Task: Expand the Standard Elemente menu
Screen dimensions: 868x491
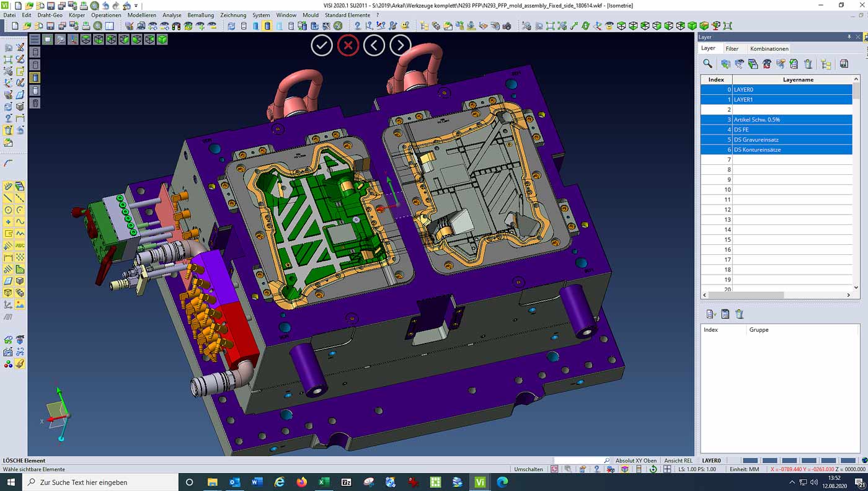Action: 347,15
